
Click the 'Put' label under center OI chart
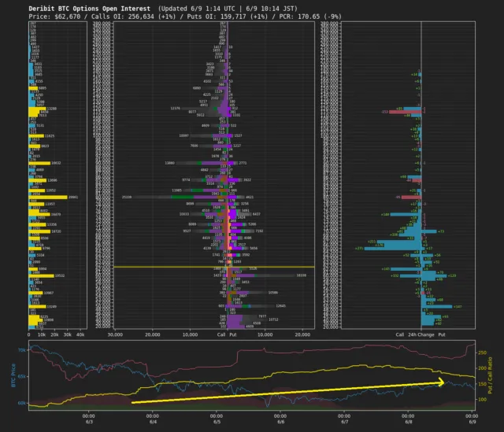pos(233,334)
